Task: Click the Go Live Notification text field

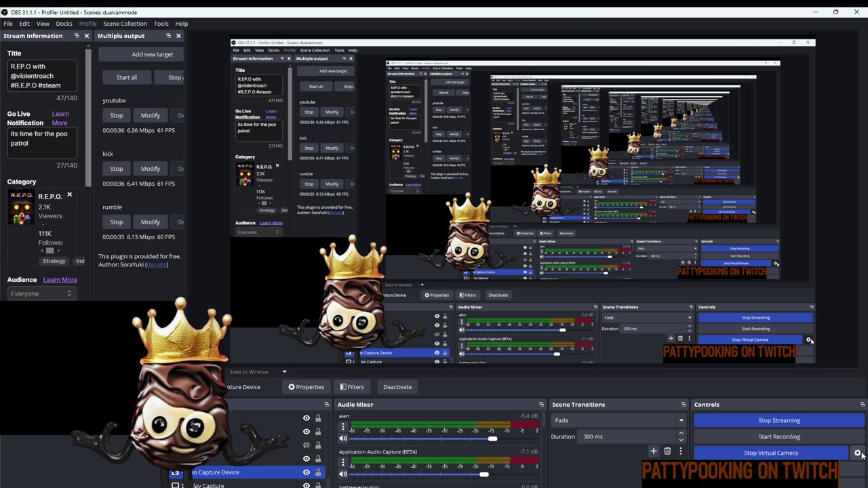Action: (42, 143)
